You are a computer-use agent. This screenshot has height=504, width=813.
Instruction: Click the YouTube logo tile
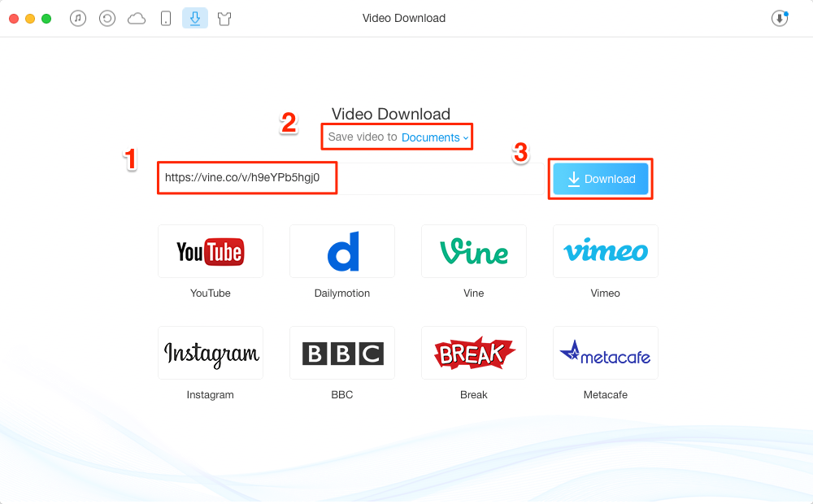point(211,251)
